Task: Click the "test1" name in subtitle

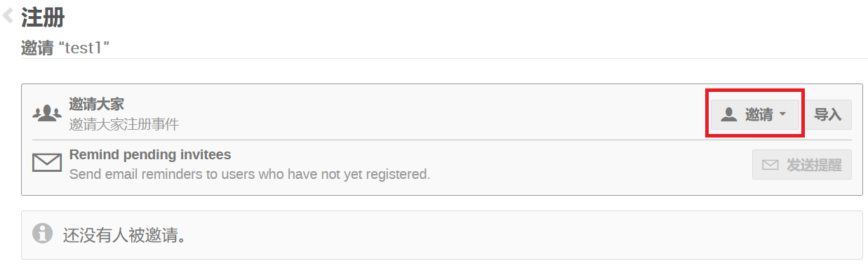Action: (x=84, y=48)
